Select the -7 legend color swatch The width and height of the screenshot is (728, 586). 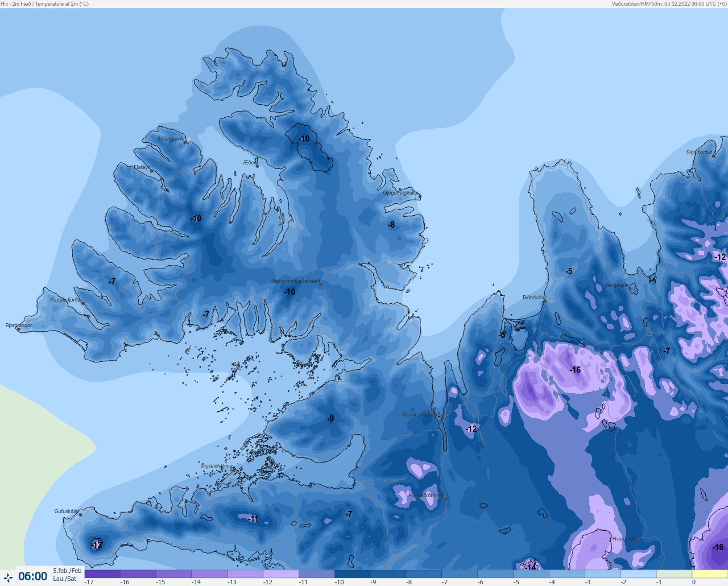click(460, 574)
